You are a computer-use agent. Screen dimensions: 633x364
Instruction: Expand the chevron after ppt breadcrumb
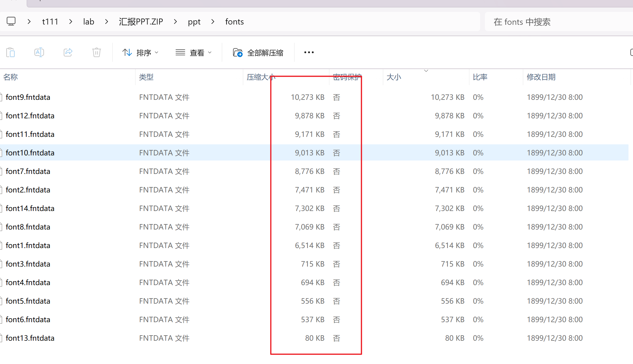click(213, 22)
